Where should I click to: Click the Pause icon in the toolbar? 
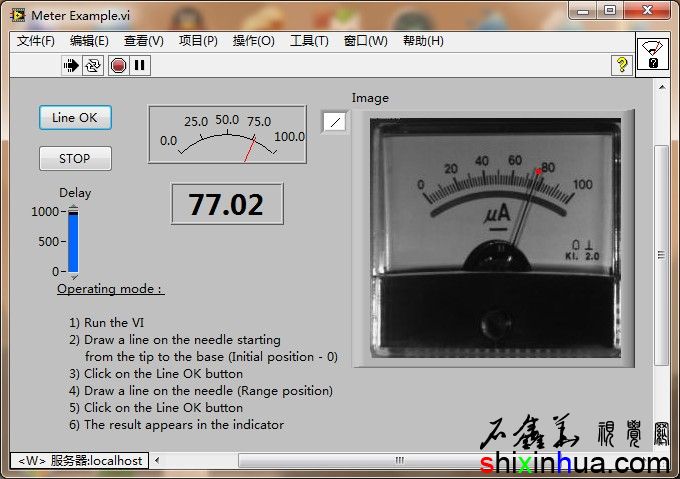pos(140,66)
